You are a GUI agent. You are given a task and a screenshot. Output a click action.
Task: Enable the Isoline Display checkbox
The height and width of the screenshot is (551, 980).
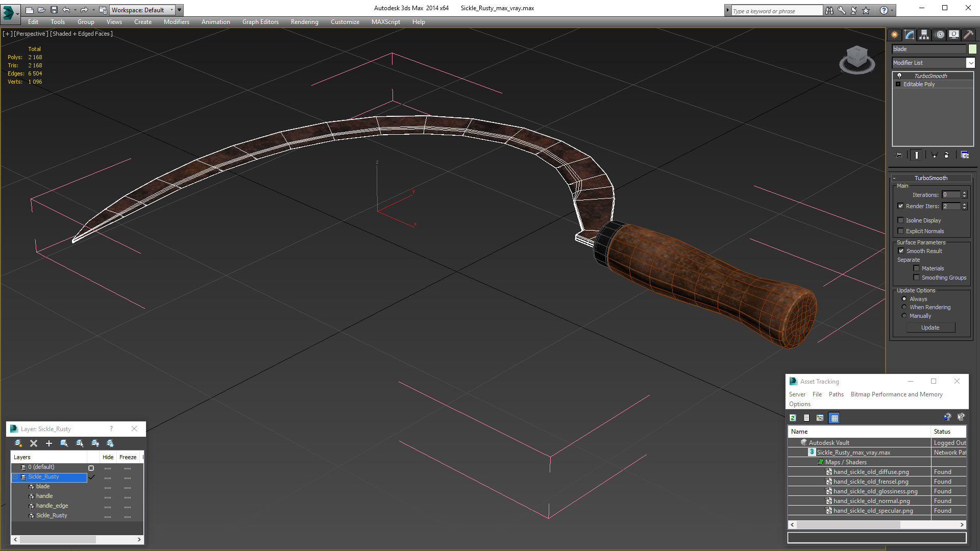click(x=901, y=220)
